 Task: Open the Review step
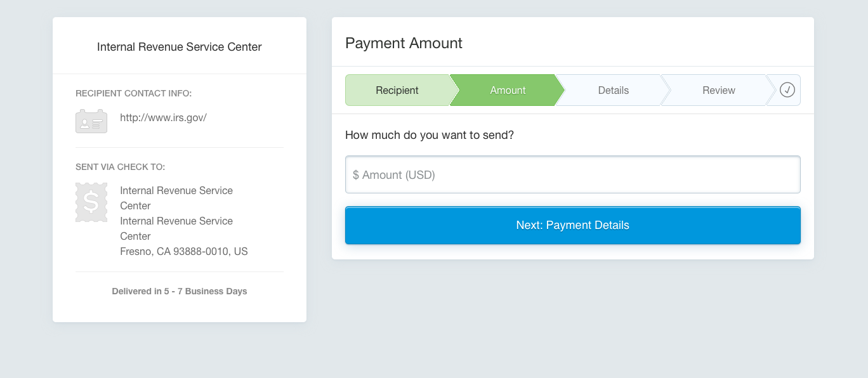pos(719,90)
